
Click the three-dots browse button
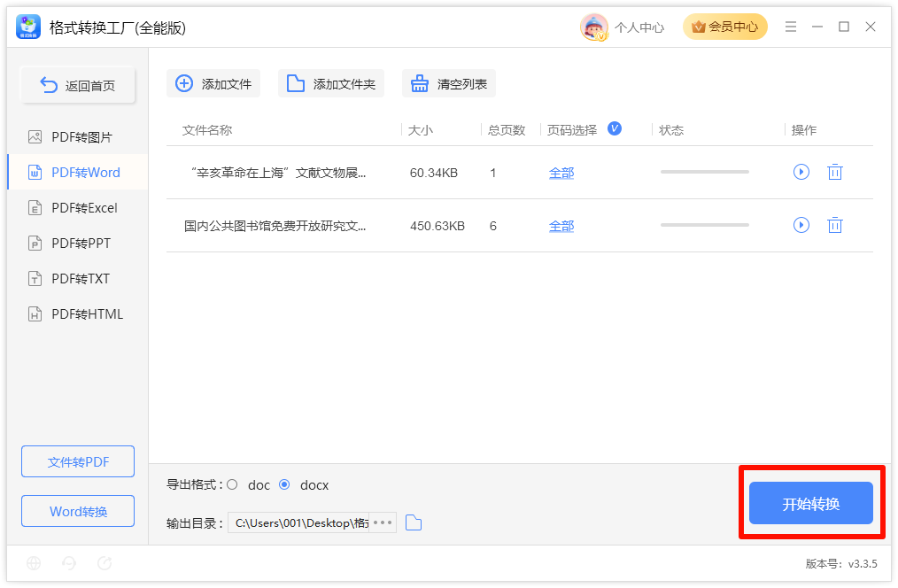[x=383, y=522]
